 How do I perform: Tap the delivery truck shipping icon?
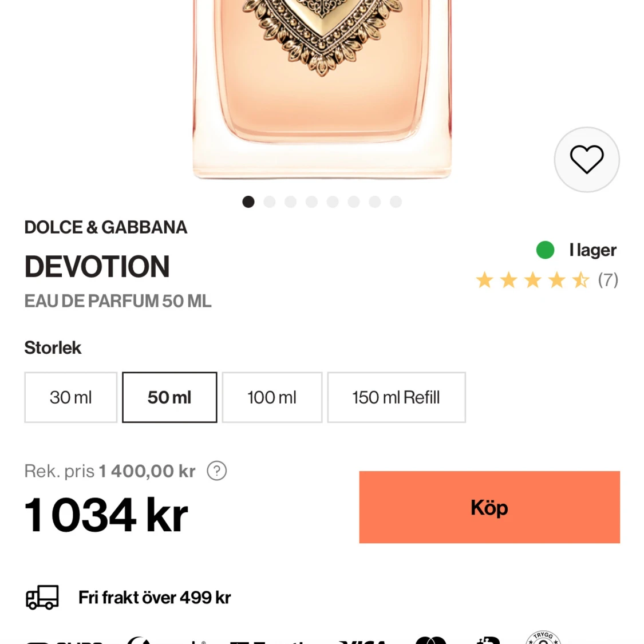click(42, 597)
